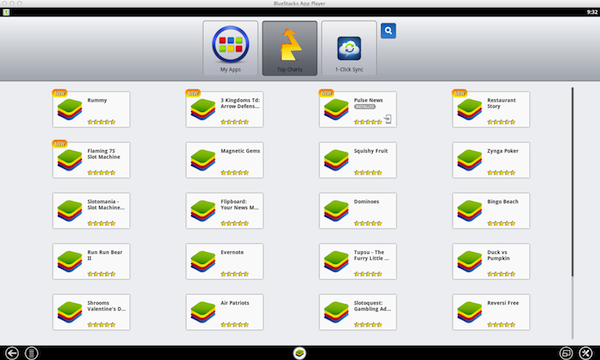600x360 pixels.
Task: Click the Evernote title text
Action: point(232,252)
